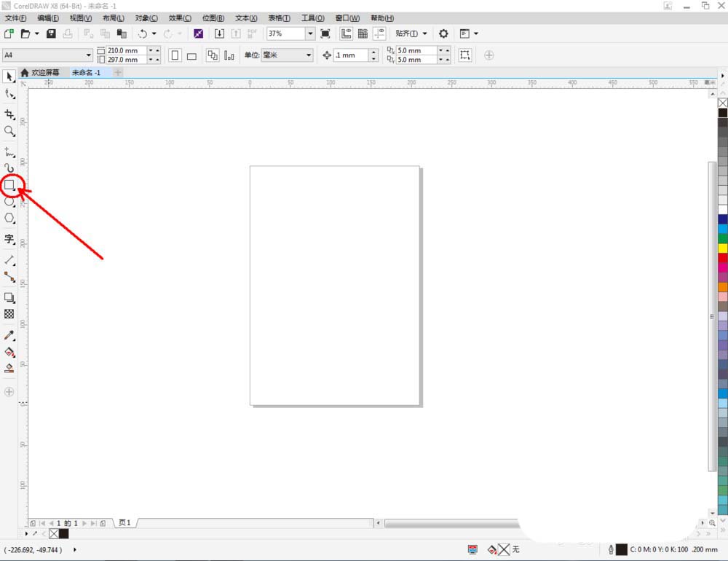728x561 pixels.
Task: Select the Artistic Media tool
Action: [9, 168]
